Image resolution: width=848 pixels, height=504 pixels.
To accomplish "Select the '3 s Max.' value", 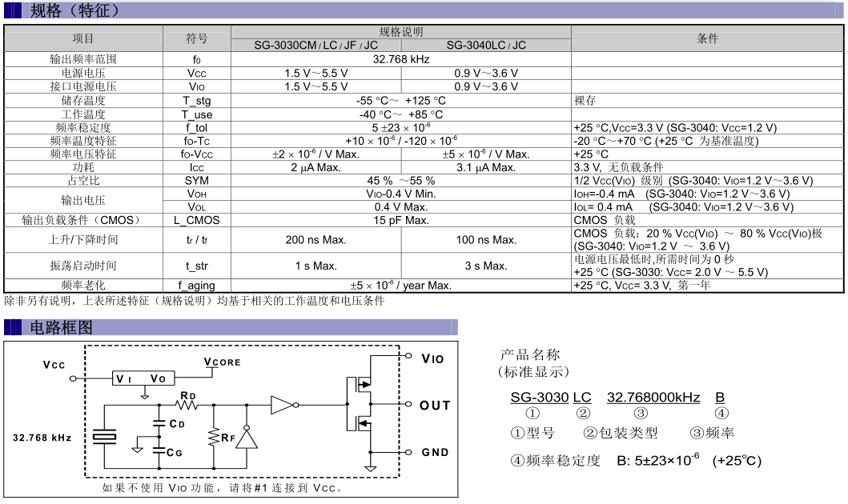I will 485,266.
